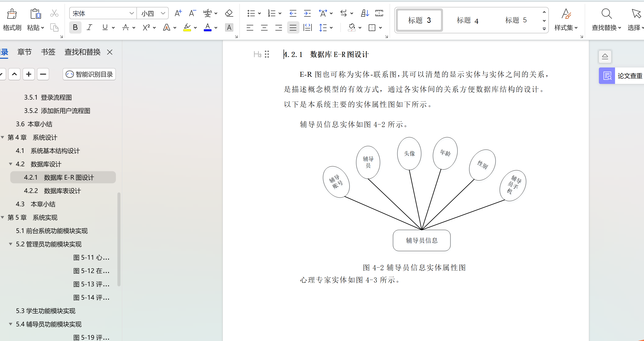Select the Cut scissors icon
This screenshot has width=644, height=341.
point(54,13)
